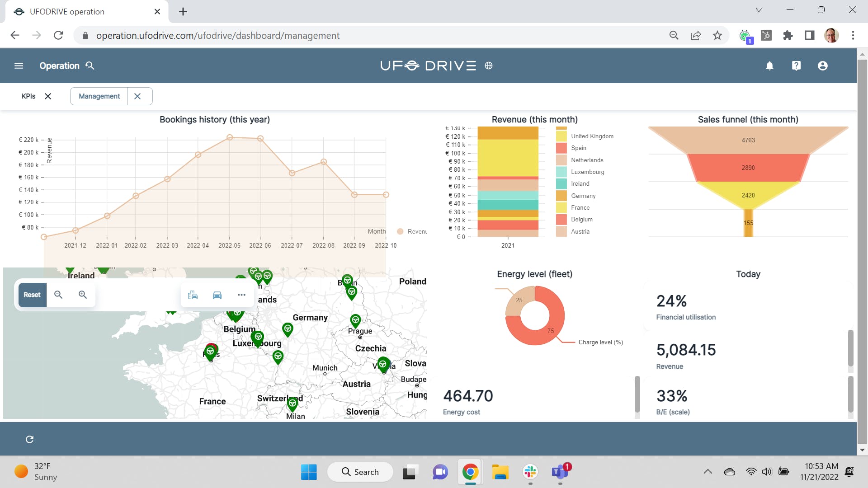Screen dimensions: 868x488
Task: Click the Operation search magnifier icon
Action: (x=90, y=66)
